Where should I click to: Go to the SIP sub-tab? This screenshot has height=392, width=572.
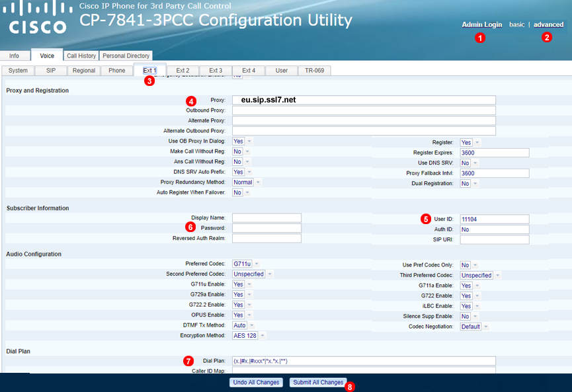(51, 70)
